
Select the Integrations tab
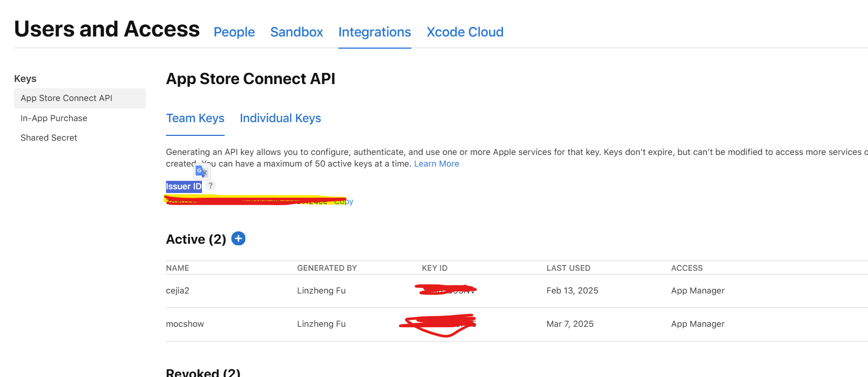point(375,32)
